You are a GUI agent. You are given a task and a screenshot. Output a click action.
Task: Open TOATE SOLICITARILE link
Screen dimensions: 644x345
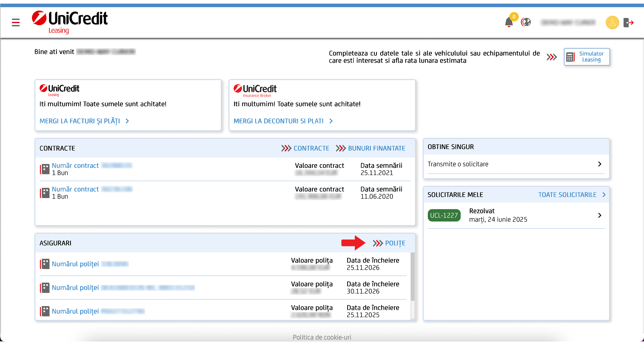(567, 195)
